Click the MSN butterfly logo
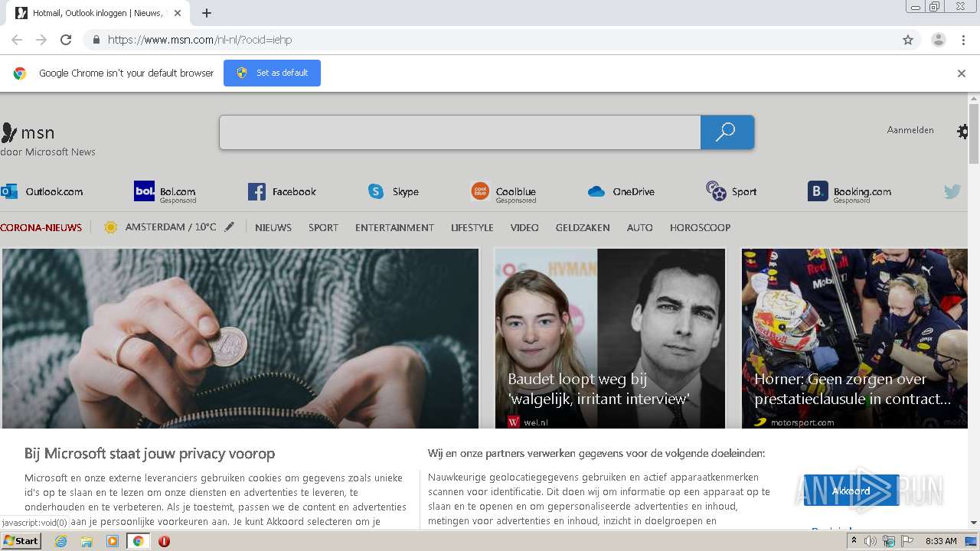980x551 pixels. pos(9,132)
